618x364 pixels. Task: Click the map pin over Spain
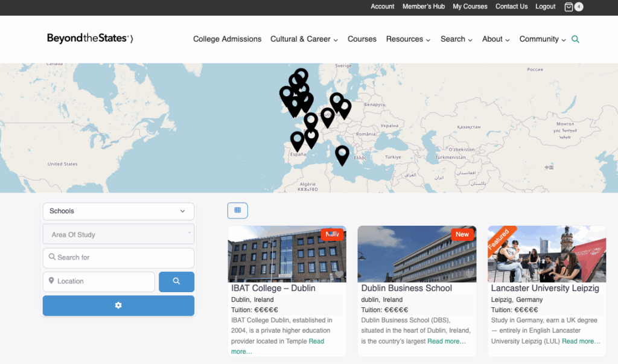(297, 141)
